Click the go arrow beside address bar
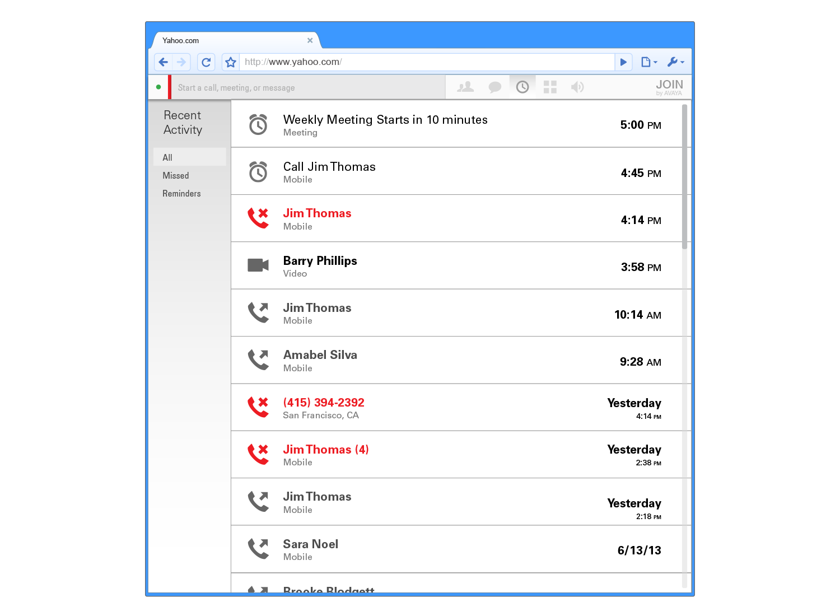840x616 pixels. point(623,62)
